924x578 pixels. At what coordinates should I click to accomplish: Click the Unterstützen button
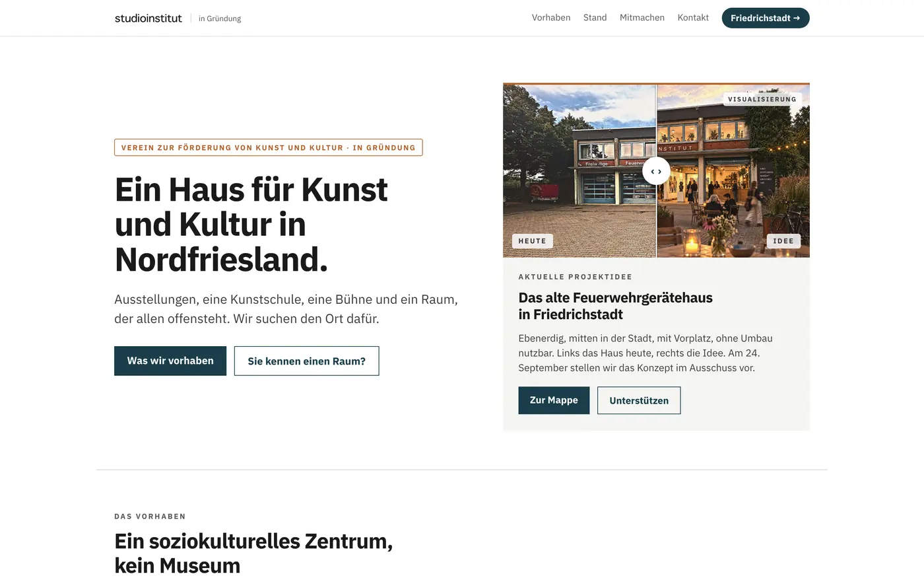pos(639,400)
